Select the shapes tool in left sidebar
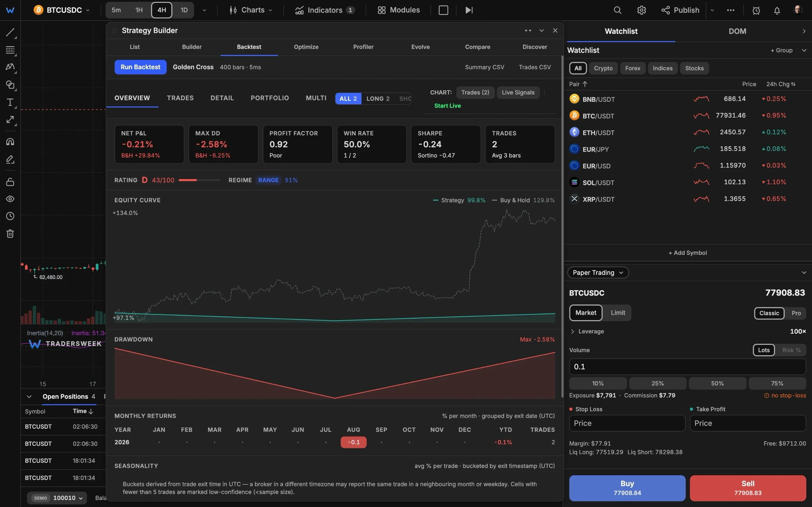812x507 pixels. click(10, 84)
